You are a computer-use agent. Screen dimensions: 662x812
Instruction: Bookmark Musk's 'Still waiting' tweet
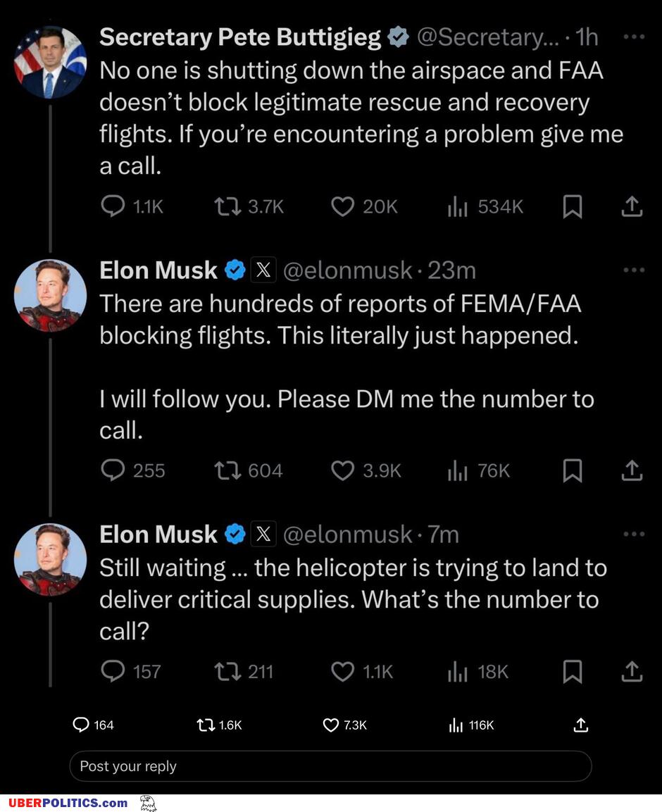pos(573,672)
